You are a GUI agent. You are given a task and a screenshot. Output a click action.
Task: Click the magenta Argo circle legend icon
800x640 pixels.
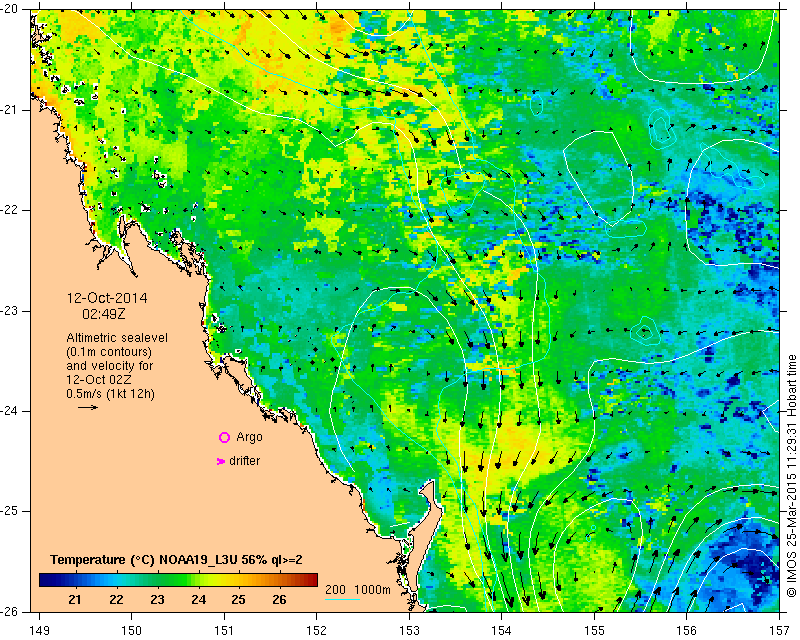[x=224, y=437]
